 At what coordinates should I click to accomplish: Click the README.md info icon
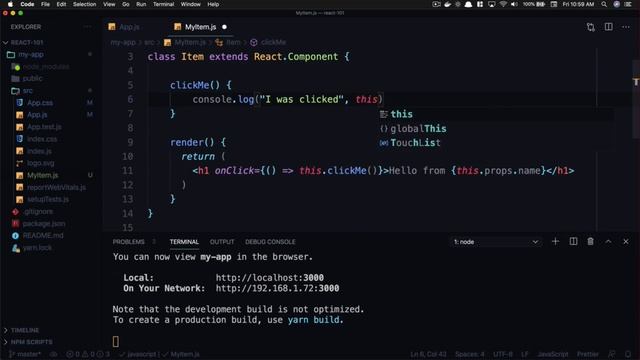(16, 236)
